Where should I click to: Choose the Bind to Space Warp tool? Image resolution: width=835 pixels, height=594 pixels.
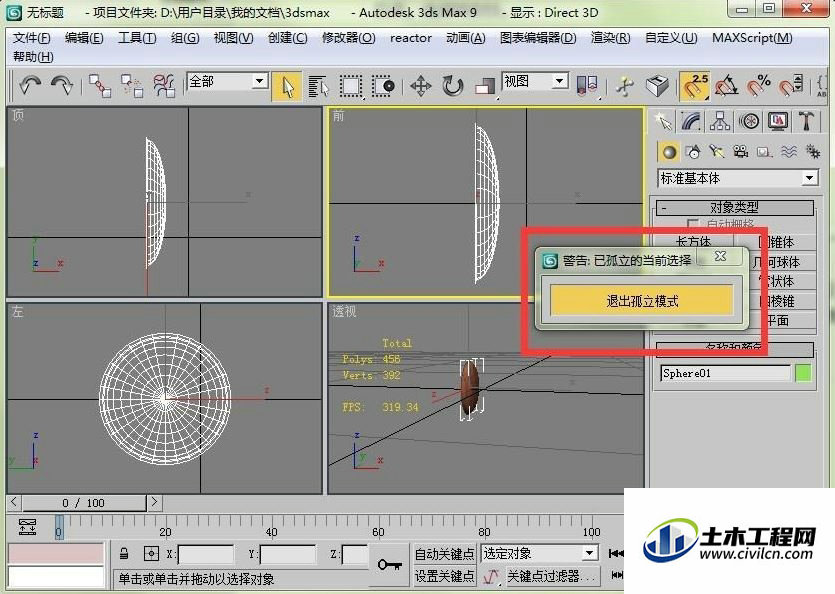coord(164,86)
